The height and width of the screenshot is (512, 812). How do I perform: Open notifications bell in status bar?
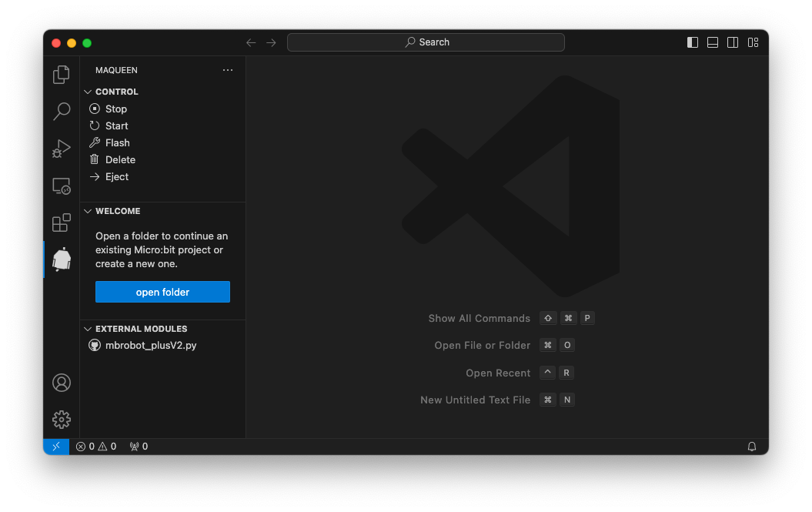coord(752,447)
